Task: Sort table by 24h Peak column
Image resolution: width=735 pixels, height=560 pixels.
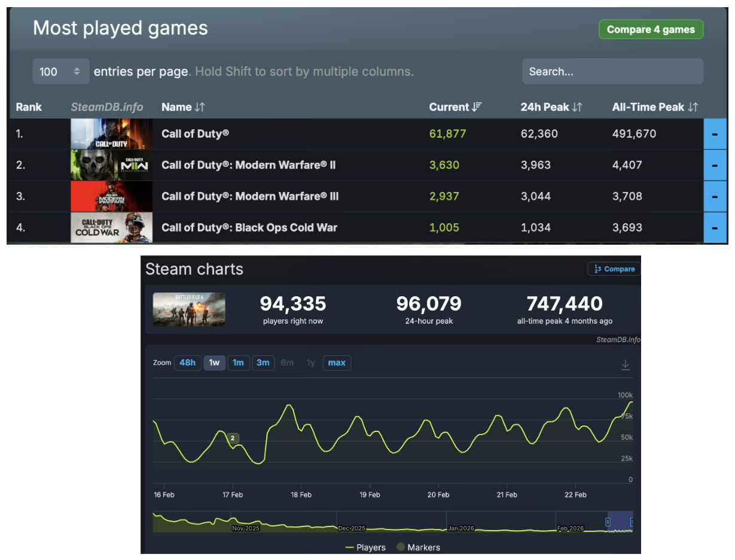Action: (551, 107)
